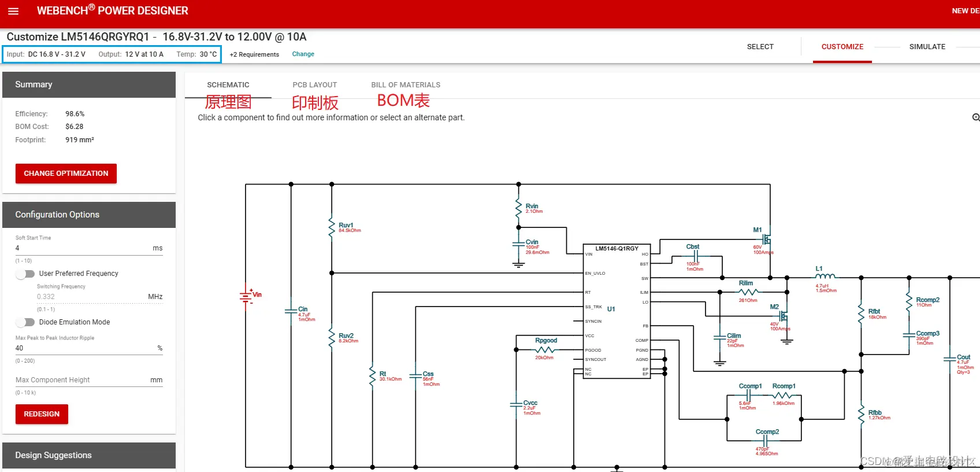Go to the SELECT step
The height and width of the screenshot is (472, 980).
tap(760, 47)
